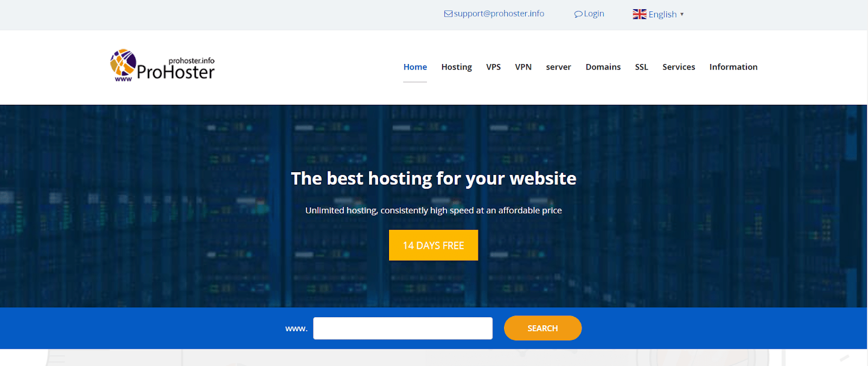Click the UK flag language icon

tap(640, 14)
